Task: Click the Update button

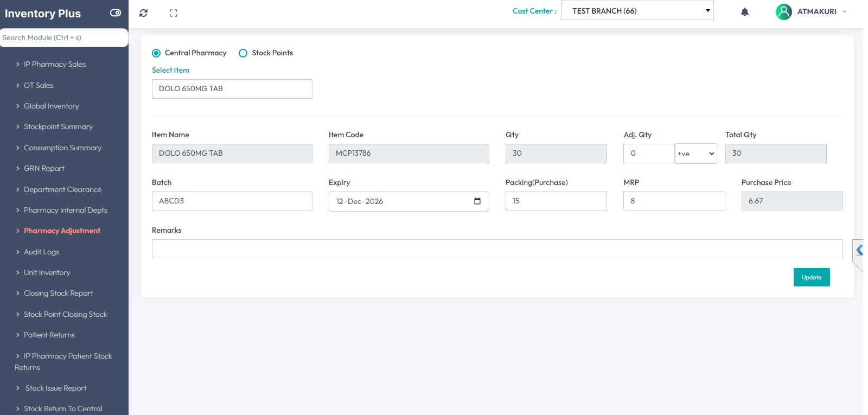Action: click(x=812, y=277)
